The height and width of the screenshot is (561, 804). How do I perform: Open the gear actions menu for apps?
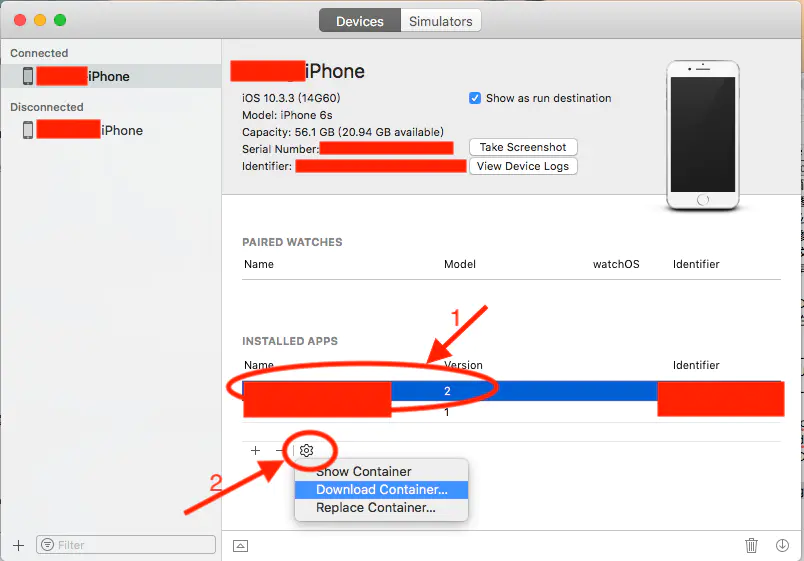[307, 450]
